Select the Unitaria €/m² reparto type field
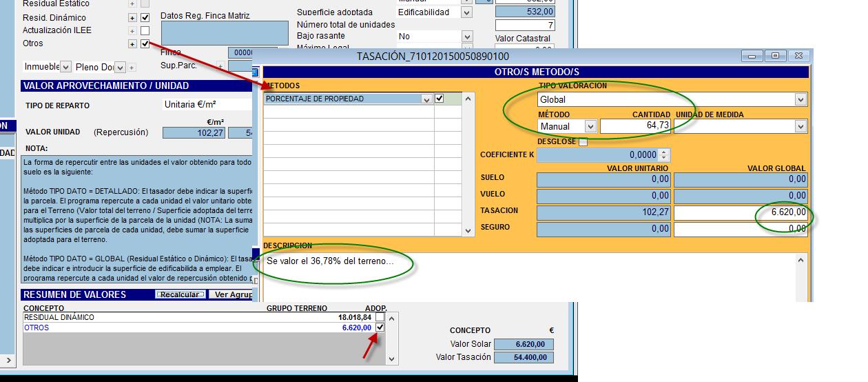The height and width of the screenshot is (382, 868). coord(207,105)
